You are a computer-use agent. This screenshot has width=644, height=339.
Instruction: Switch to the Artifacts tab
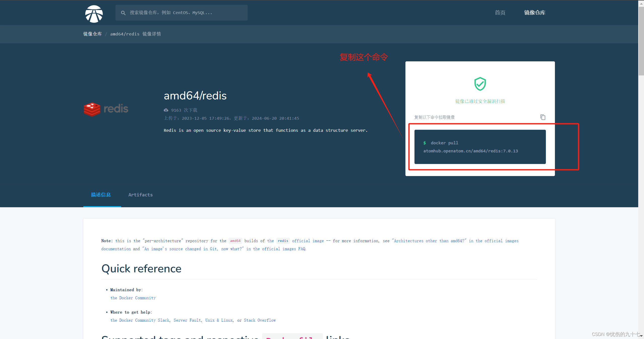140,195
